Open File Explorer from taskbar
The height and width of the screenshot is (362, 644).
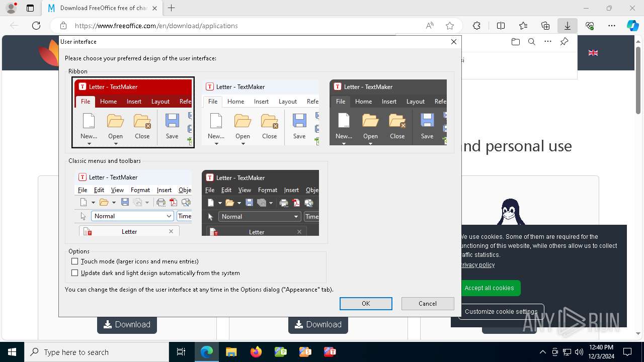(x=231, y=352)
